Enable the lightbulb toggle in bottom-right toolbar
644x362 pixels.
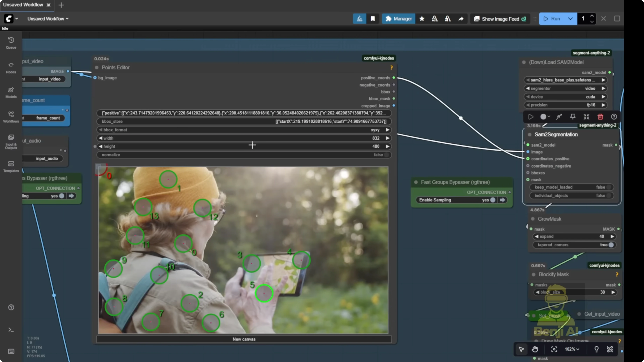click(x=597, y=349)
